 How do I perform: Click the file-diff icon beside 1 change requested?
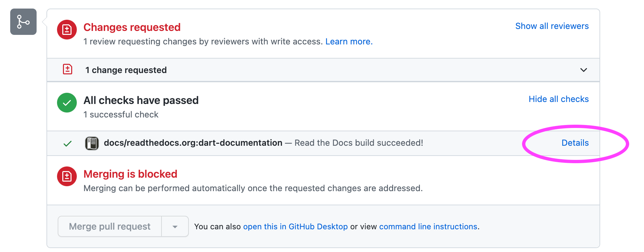pos(68,69)
